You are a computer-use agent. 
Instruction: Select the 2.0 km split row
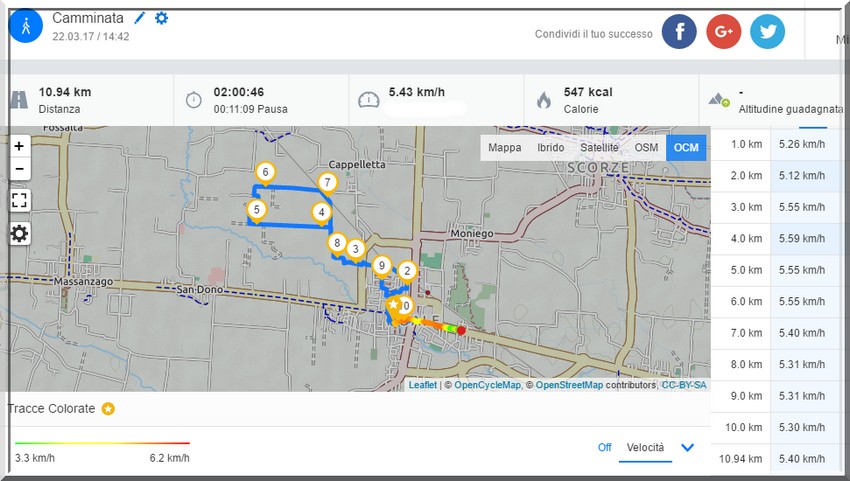point(777,176)
